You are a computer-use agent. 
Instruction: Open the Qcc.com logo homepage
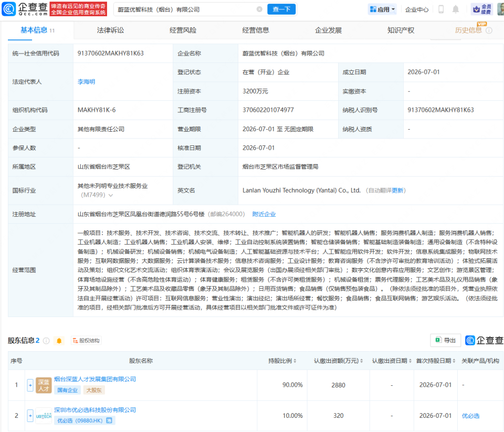pyautogui.click(x=25, y=9)
